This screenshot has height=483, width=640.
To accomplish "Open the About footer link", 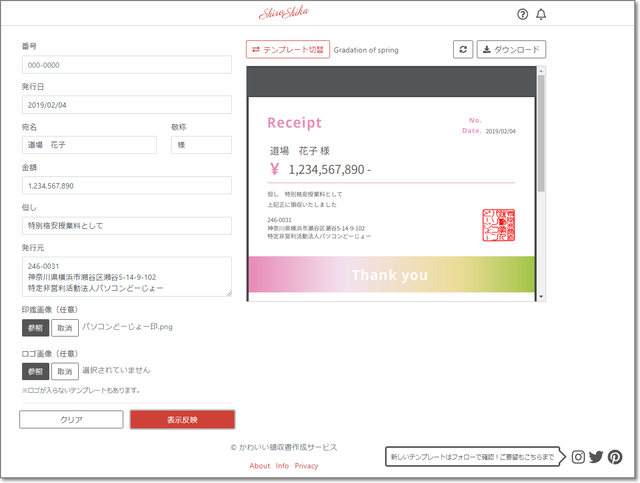I will pos(260,466).
